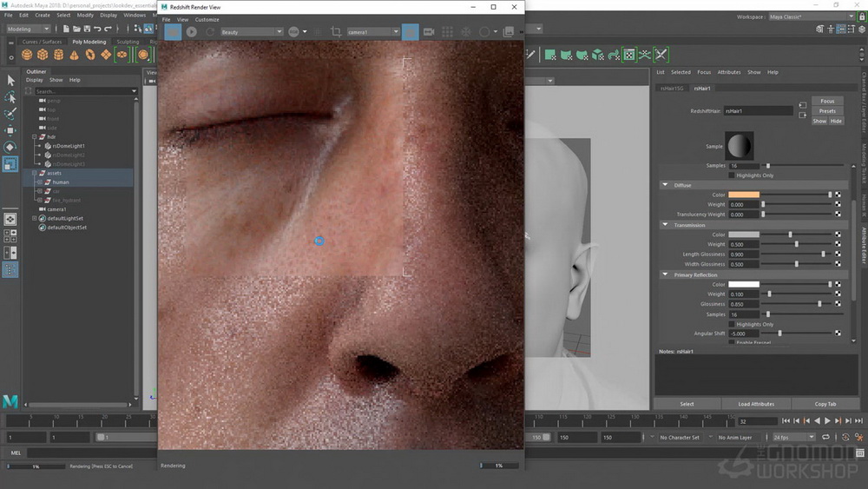
Task: Expand the defaultLightSet node in Outliner
Action: (x=35, y=219)
